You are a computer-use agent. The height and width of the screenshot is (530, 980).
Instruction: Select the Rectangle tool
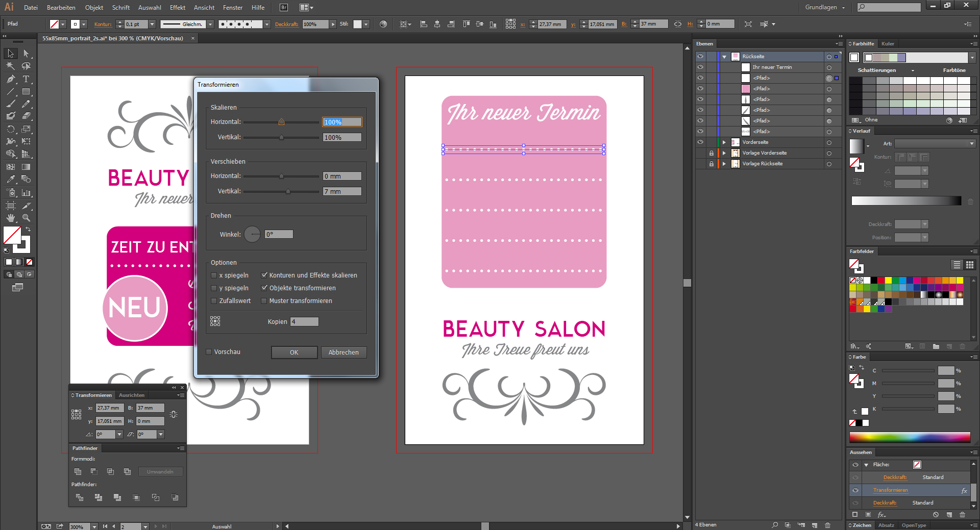point(26,92)
